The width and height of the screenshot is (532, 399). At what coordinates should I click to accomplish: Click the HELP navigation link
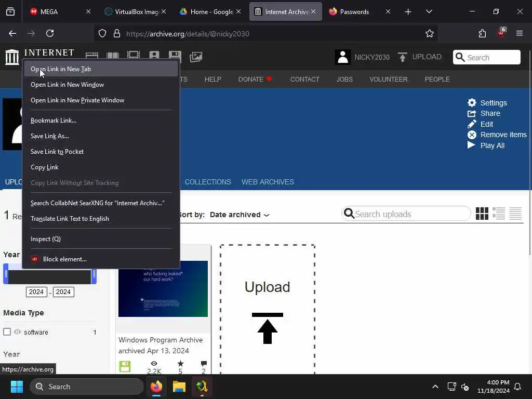(x=212, y=79)
